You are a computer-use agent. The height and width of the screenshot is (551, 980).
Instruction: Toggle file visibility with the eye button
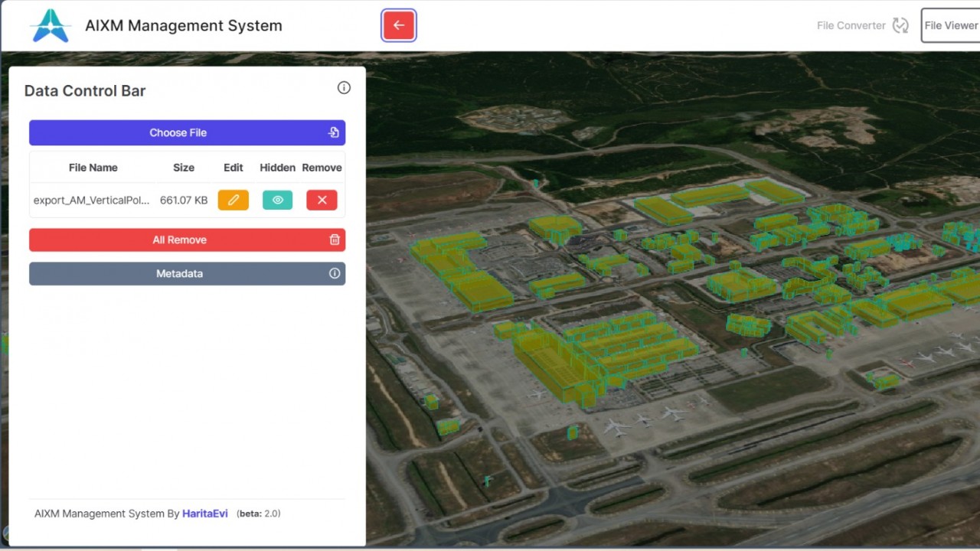[277, 200]
